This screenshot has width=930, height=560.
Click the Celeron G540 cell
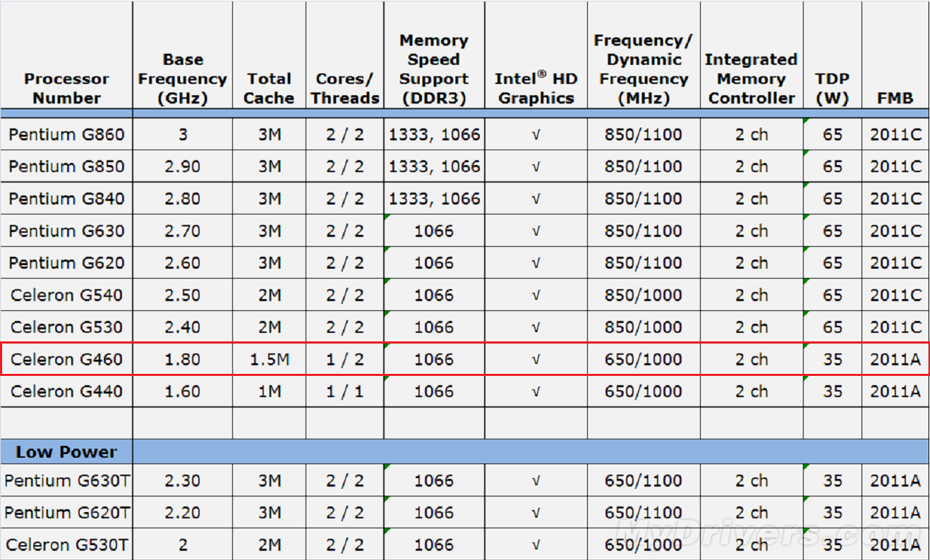(66, 295)
